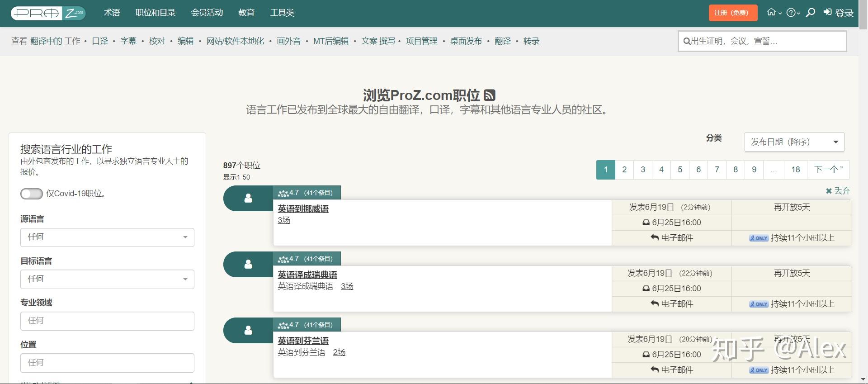Click members-only badge on 英语到挪威语 job
The image size is (868, 384).
point(759,238)
